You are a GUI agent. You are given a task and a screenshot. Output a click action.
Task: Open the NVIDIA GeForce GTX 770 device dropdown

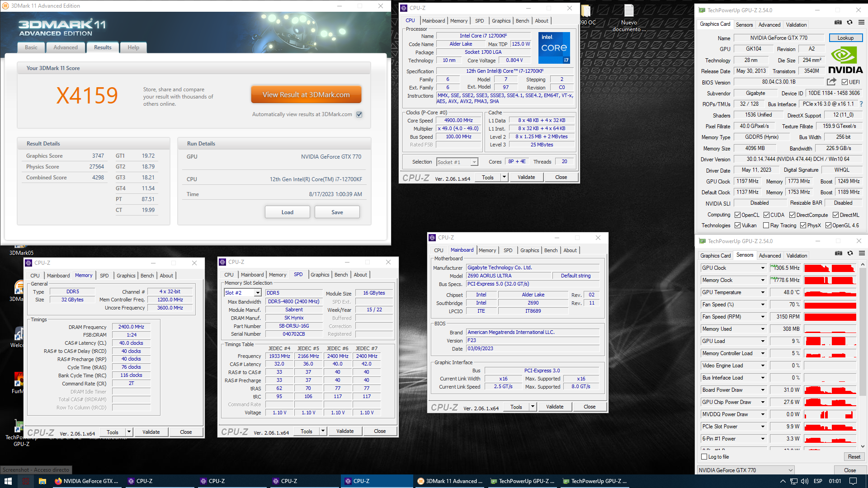(745, 470)
